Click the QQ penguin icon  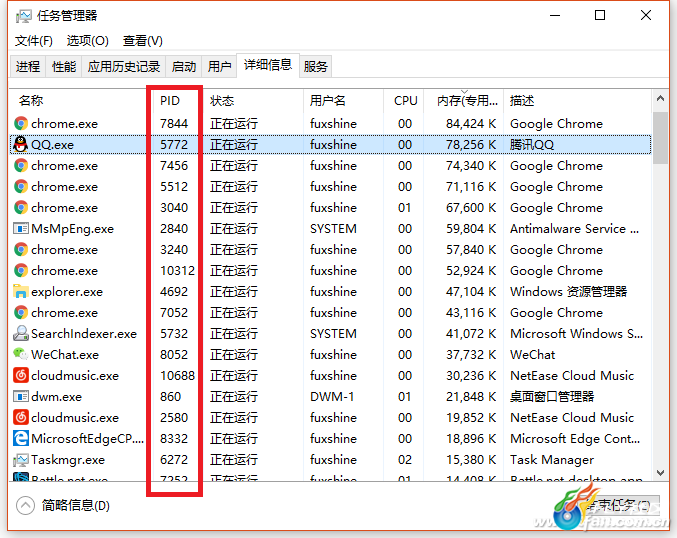click(x=20, y=144)
